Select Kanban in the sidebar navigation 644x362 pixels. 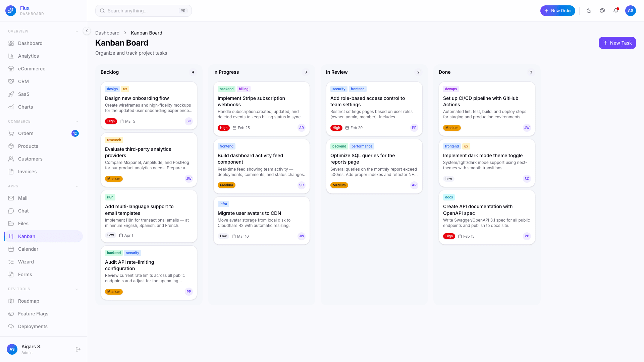pyautogui.click(x=26, y=236)
